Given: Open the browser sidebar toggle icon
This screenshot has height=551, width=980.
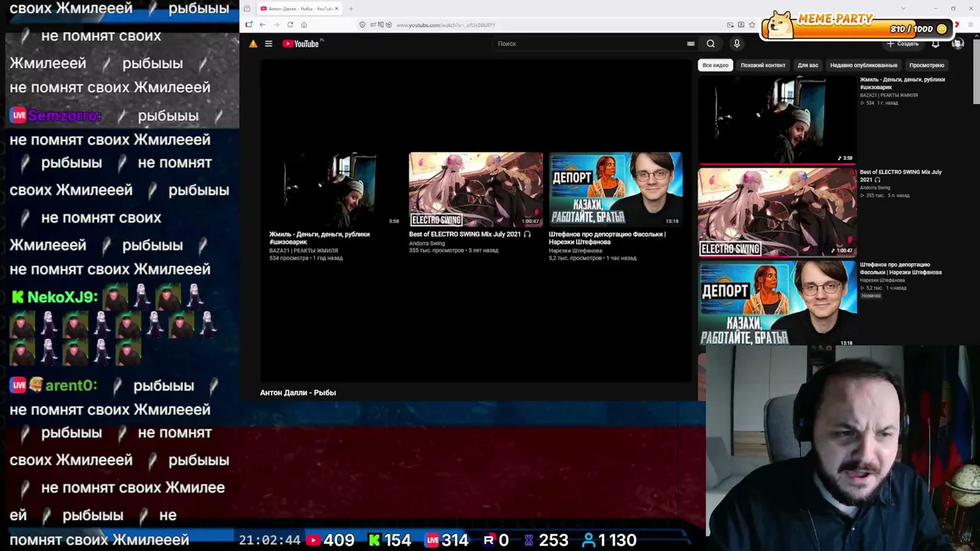Looking at the screenshot, I should 249,24.
